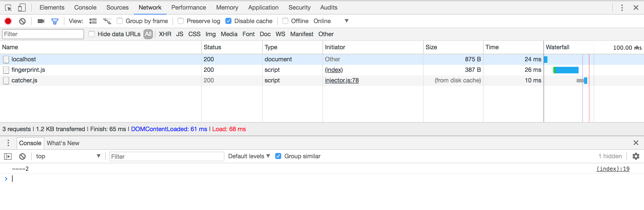
Task: Open the inspect element picker tool
Action: pos(8,8)
